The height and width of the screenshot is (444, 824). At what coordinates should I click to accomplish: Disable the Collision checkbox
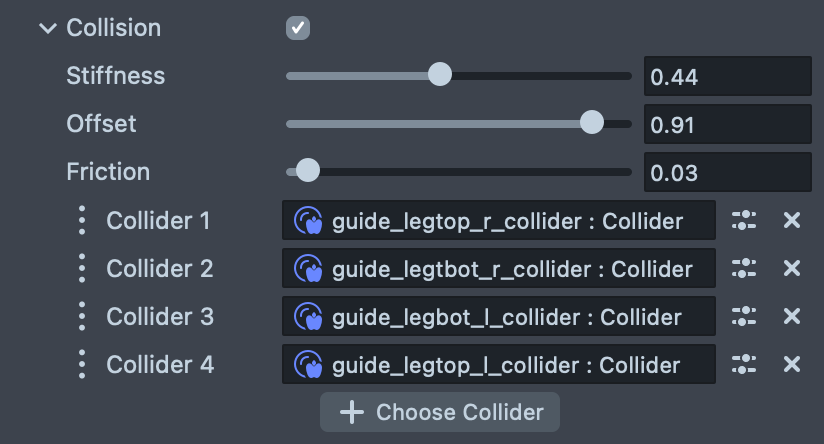click(298, 28)
